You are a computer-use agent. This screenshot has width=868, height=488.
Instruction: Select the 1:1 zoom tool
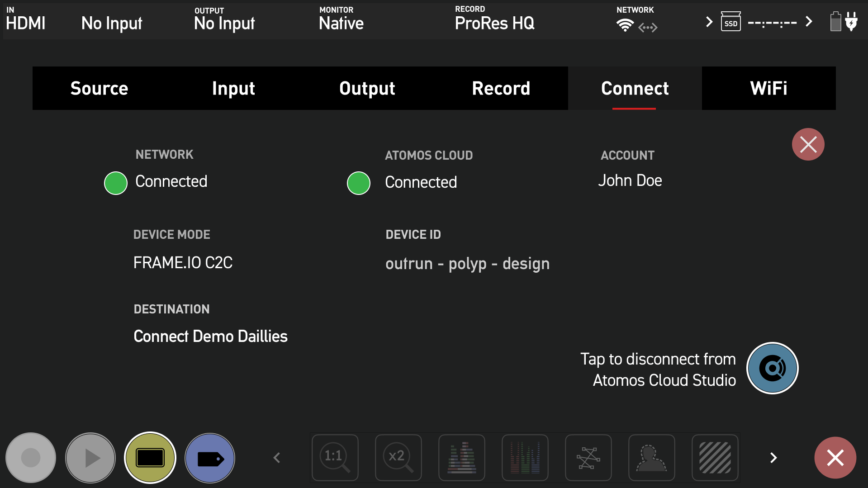pos(335,458)
